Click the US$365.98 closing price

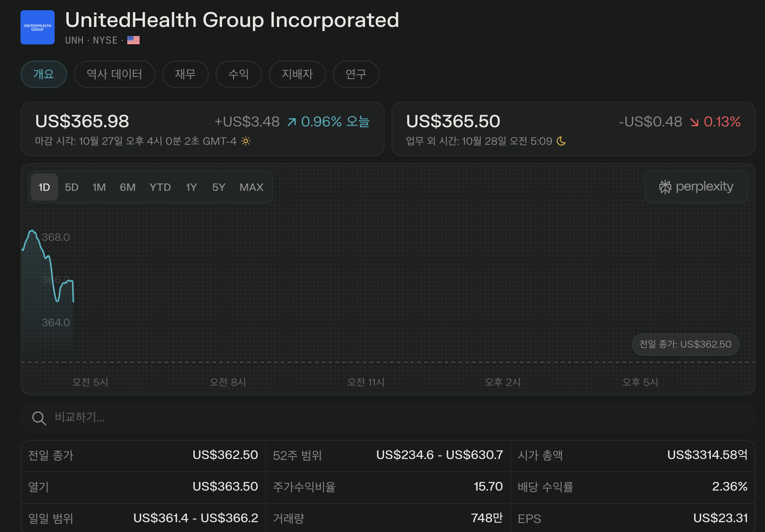pyautogui.click(x=82, y=121)
